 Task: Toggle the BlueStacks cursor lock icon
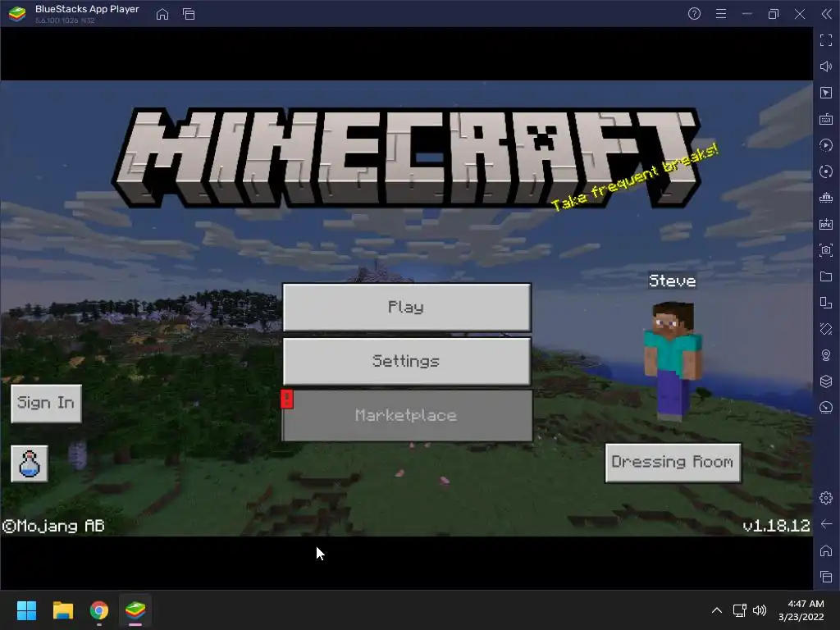coord(825,93)
